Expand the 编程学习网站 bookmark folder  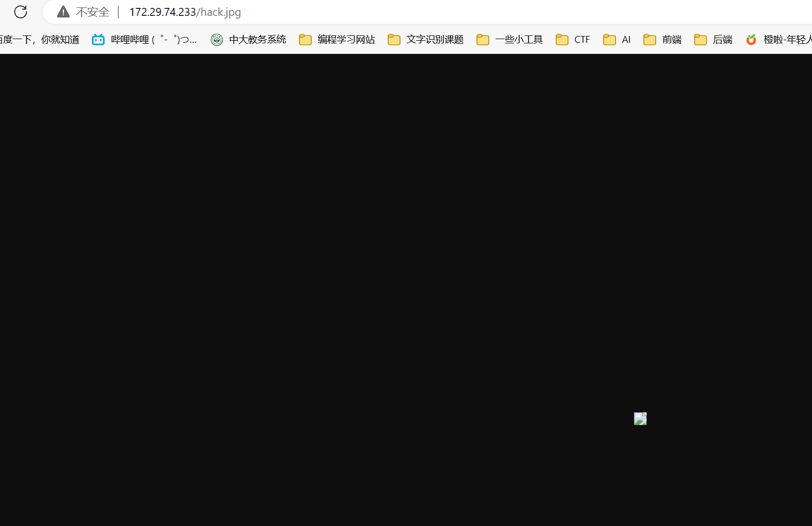pyautogui.click(x=346, y=40)
